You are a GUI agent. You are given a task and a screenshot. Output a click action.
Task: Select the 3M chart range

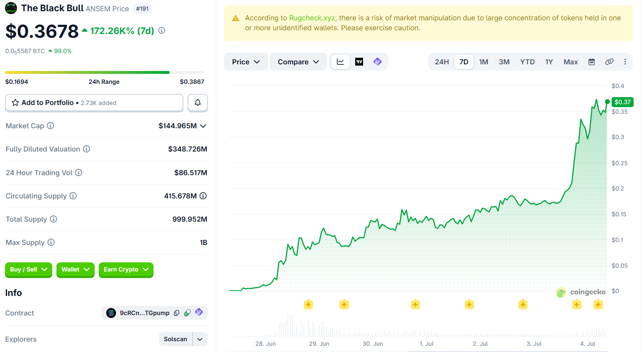(x=504, y=62)
